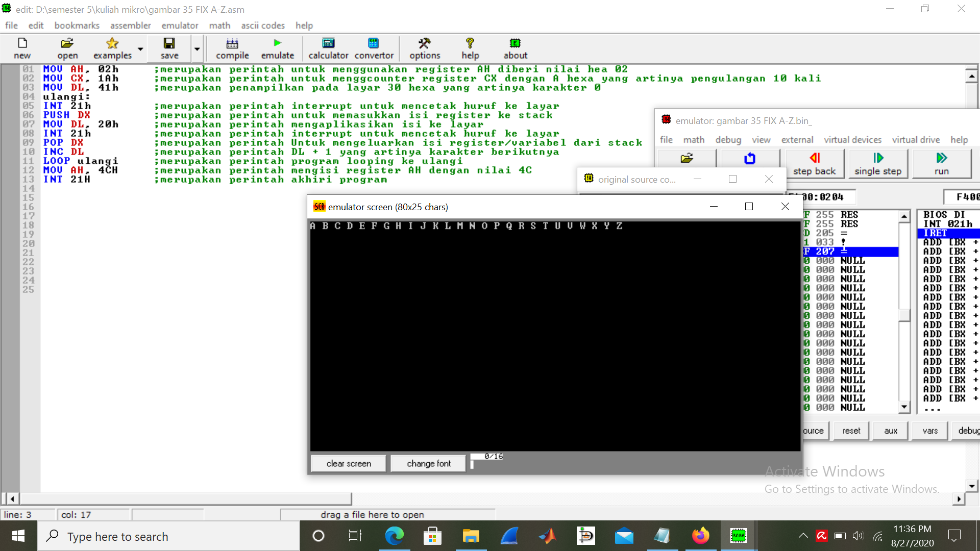Click the change font button
Viewport: 980px width, 551px height.
[x=428, y=463]
